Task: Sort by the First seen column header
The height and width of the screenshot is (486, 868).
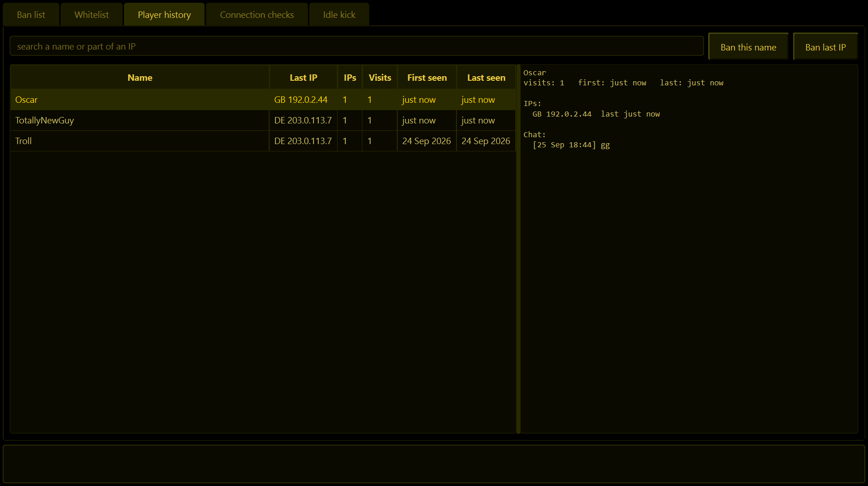Action: click(x=427, y=78)
